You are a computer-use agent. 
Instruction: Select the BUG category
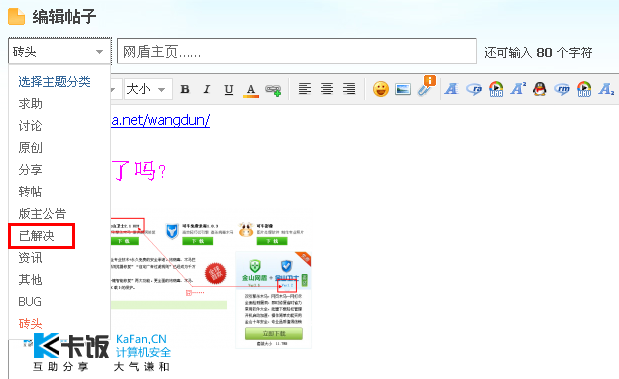30,302
